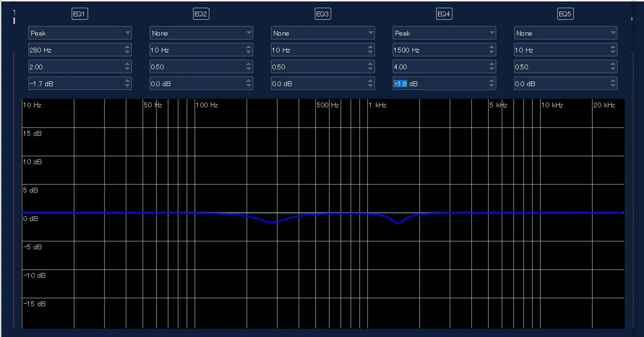Open EQ1 filter type dropdown showing Peak

80,33
